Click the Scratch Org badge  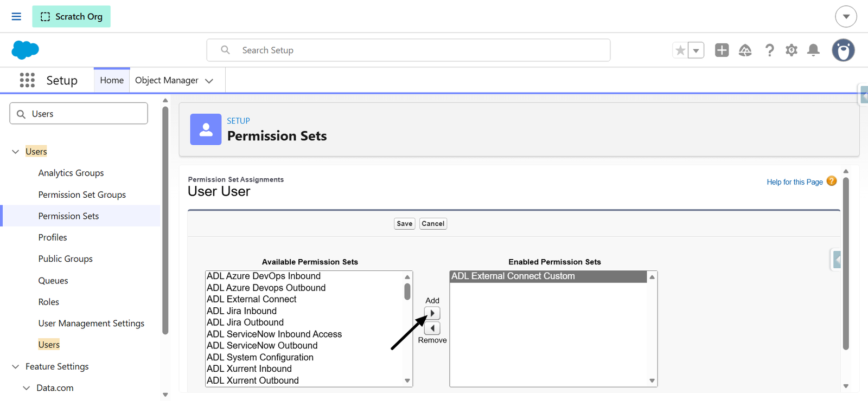click(71, 16)
